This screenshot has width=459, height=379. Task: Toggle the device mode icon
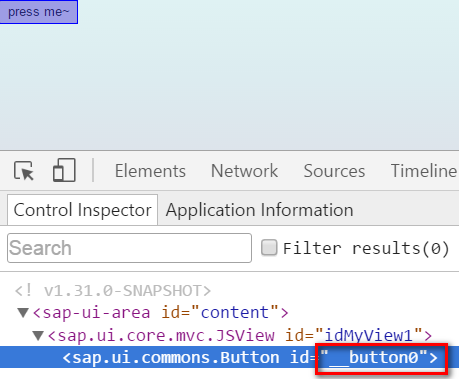tap(64, 170)
